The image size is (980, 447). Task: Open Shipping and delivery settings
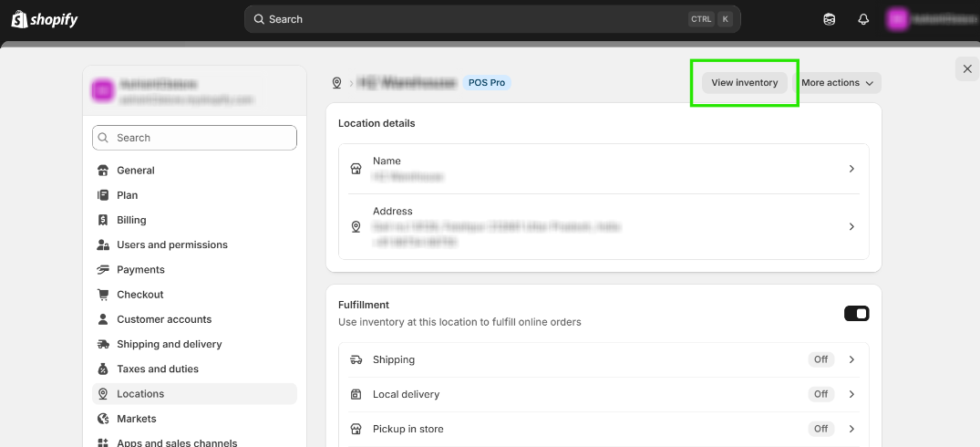[x=169, y=344]
